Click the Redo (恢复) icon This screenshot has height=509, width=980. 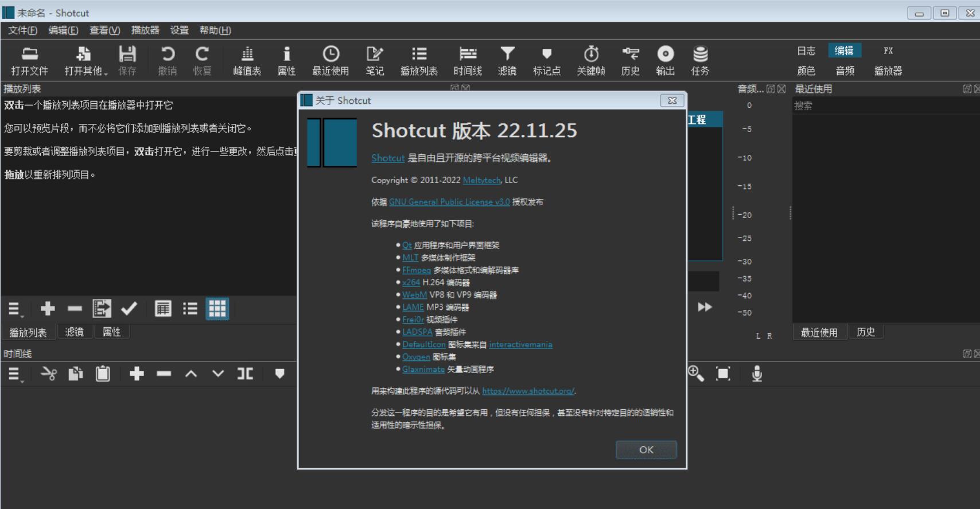(x=202, y=60)
